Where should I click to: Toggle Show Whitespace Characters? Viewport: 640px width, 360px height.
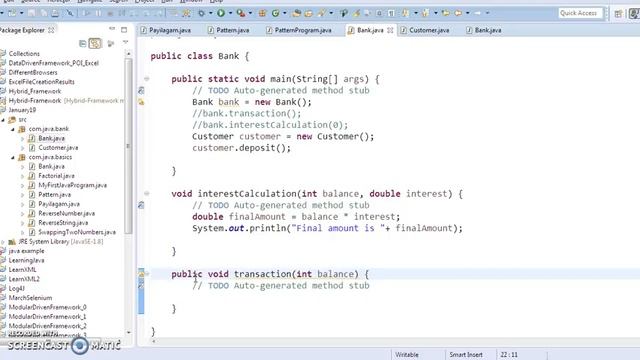click(391, 13)
